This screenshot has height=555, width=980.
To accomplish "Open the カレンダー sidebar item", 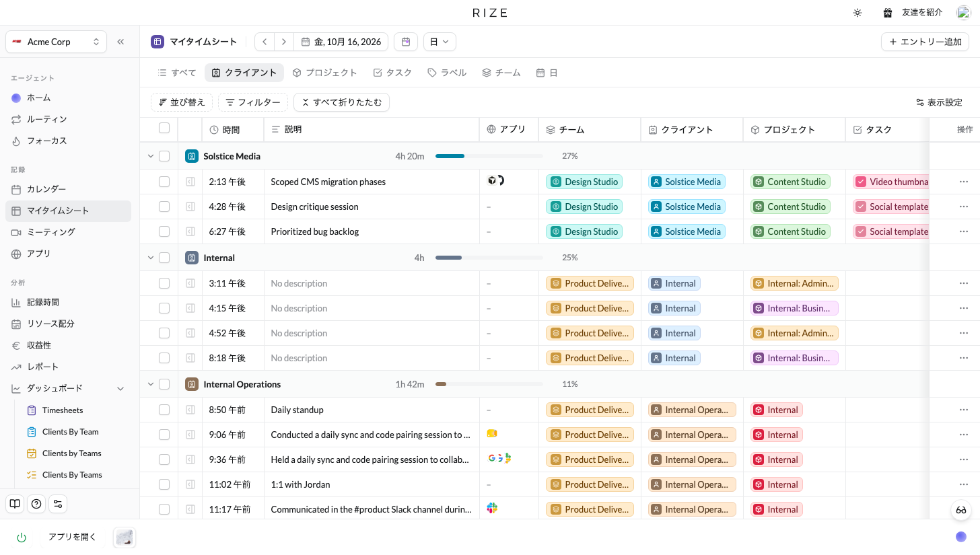I will click(68, 189).
